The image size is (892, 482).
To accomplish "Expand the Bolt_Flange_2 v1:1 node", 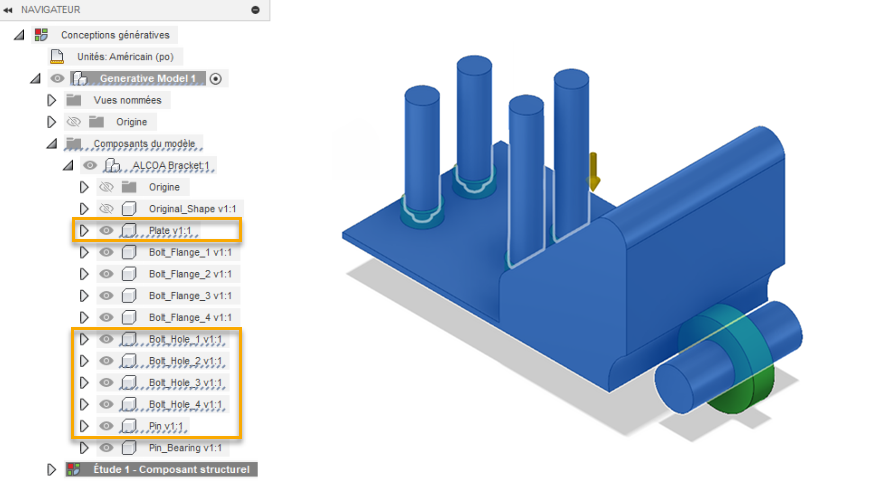I will coord(84,274).
